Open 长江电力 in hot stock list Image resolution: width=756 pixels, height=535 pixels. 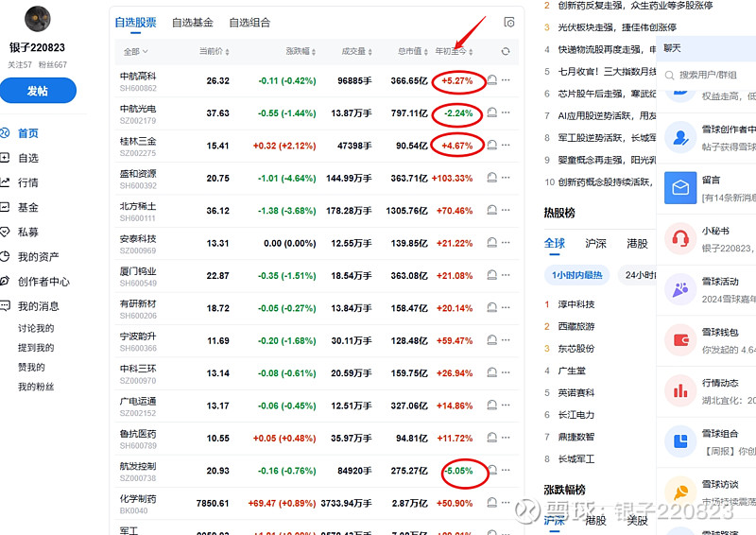click(x=576, y=414)
